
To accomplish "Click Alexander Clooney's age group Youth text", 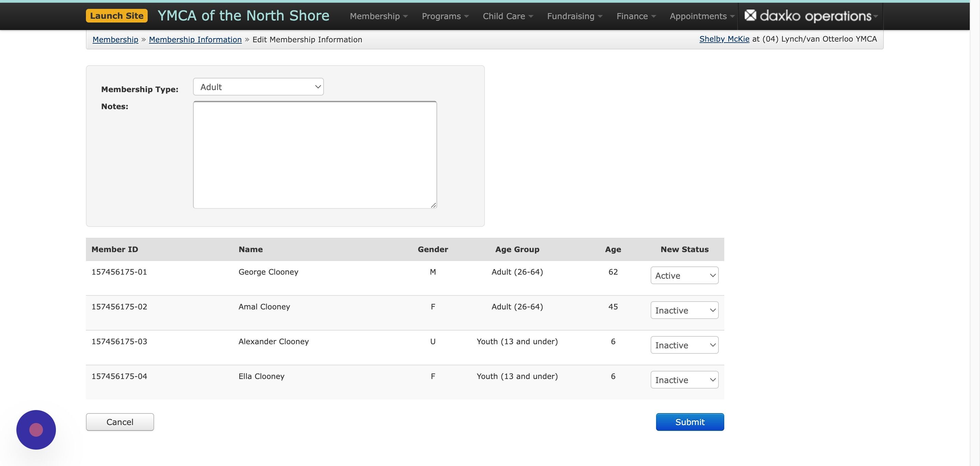I will [x=517, y=341].
